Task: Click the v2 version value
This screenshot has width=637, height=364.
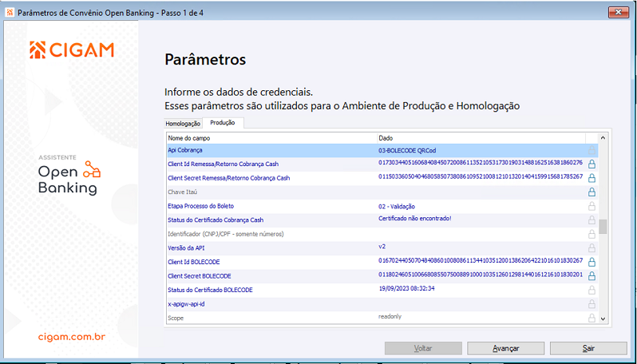Action: click(x=382, y=246)
